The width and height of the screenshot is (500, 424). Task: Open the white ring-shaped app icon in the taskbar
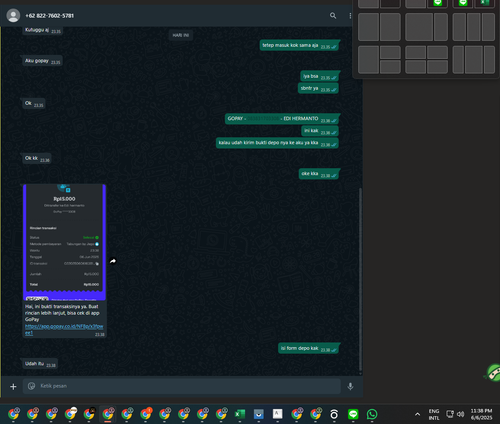point(334,414)
